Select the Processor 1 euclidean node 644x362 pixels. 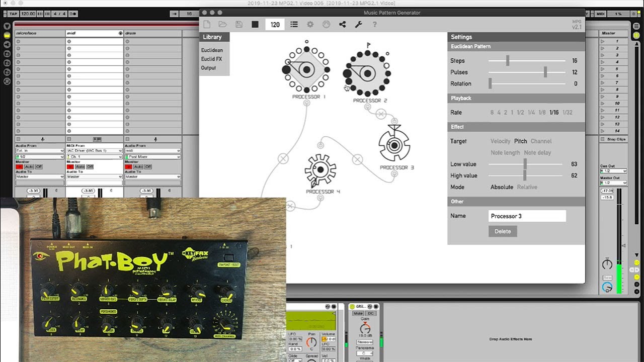tap(306, 69)
